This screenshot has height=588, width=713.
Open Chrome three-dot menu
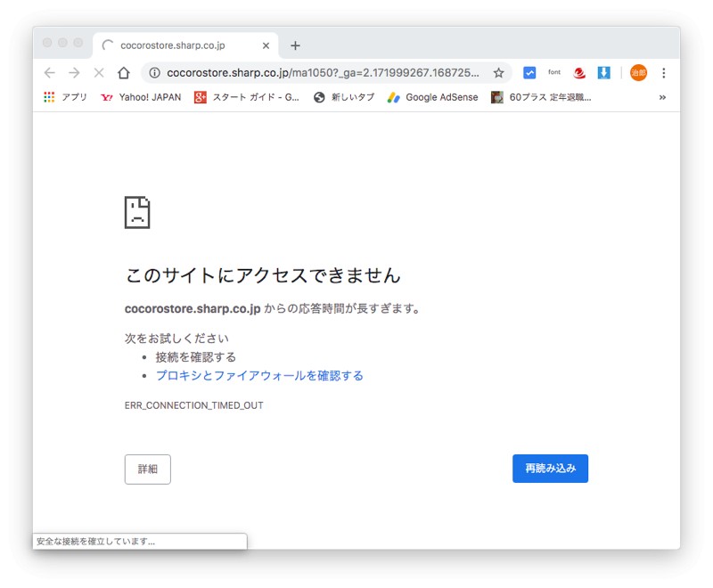tap(663, 73)
